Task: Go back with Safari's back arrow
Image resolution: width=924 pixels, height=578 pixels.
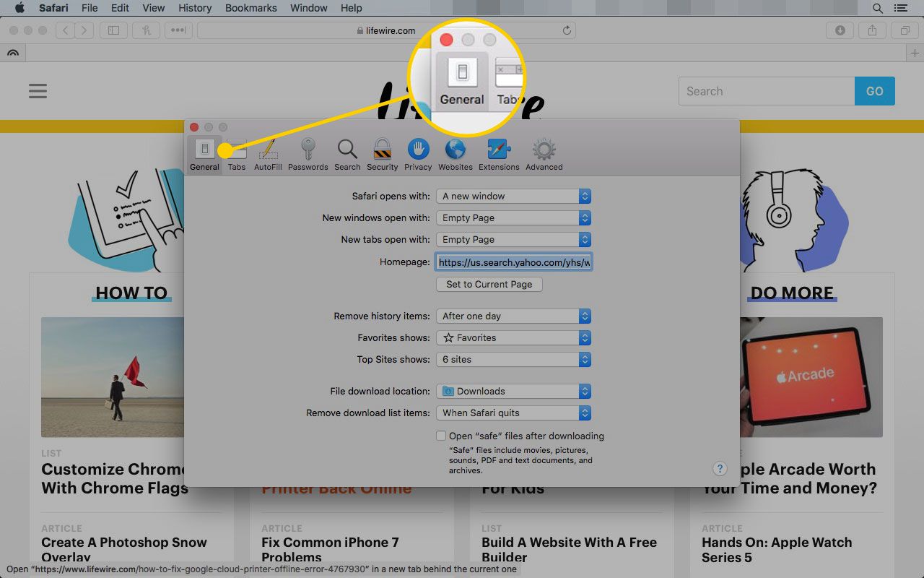Action: pos(66,30)
